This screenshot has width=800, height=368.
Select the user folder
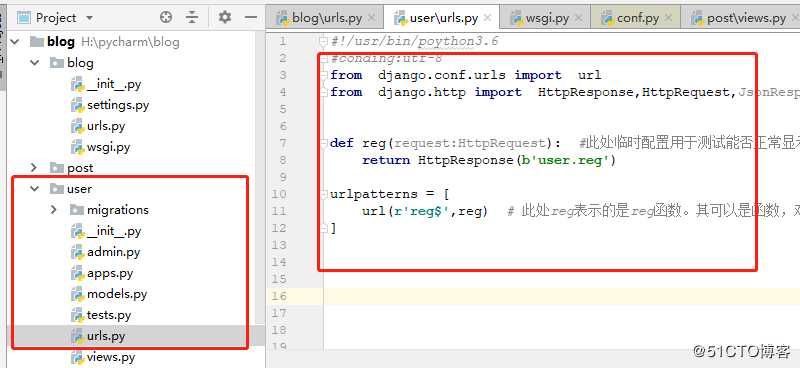[79, 189]
